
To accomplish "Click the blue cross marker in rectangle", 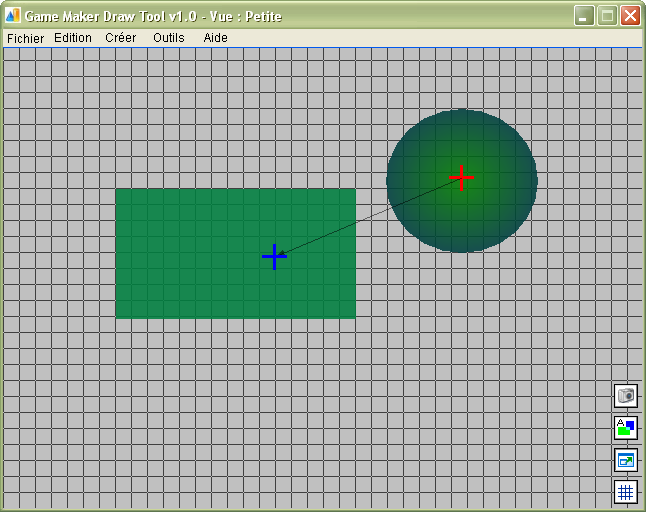I will click(274, 257).
